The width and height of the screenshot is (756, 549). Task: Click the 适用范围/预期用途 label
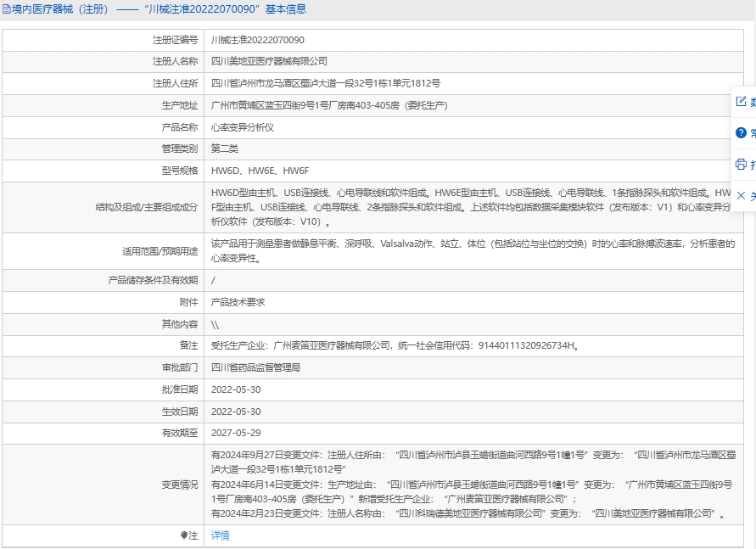coord(160,251)
